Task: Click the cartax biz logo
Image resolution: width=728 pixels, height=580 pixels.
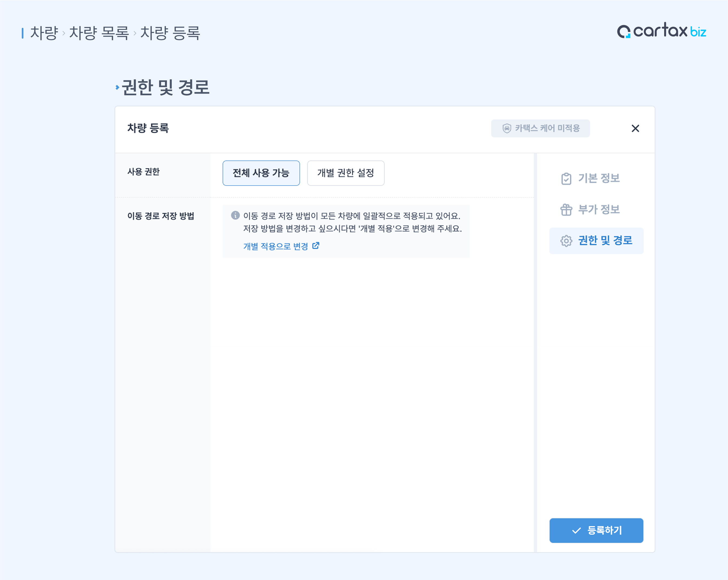Action: (661, 31)
